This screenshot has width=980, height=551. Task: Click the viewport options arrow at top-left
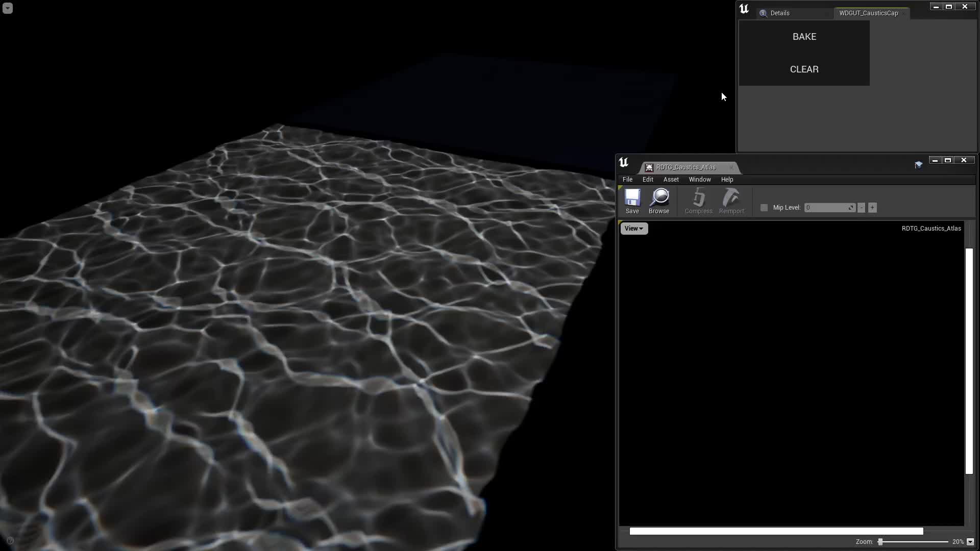7,8
